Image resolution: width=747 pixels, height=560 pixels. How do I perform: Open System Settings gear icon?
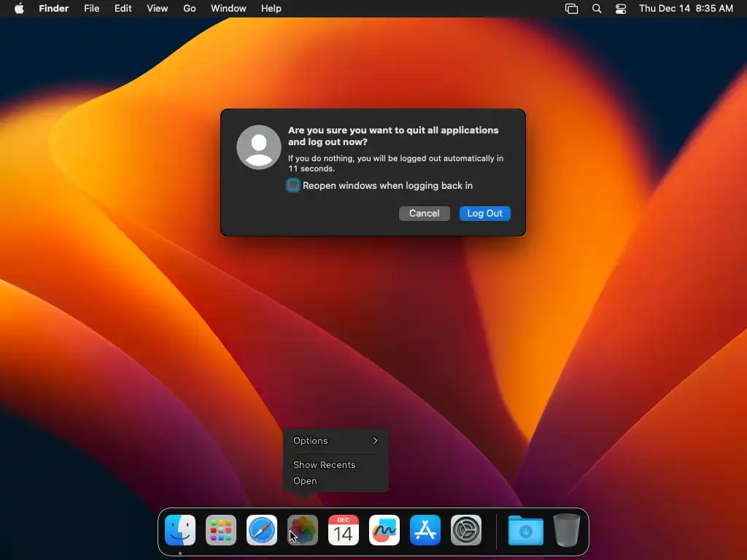(x=466, y=530)
